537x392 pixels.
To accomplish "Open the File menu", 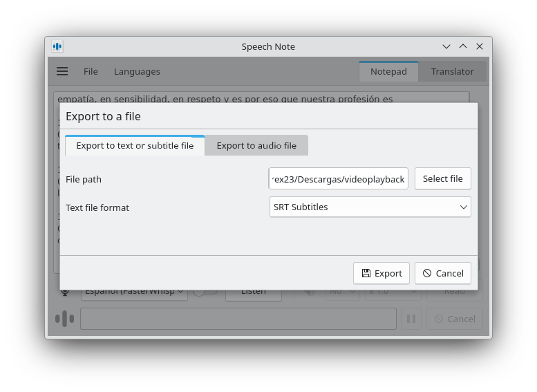I will coord(91,71).
